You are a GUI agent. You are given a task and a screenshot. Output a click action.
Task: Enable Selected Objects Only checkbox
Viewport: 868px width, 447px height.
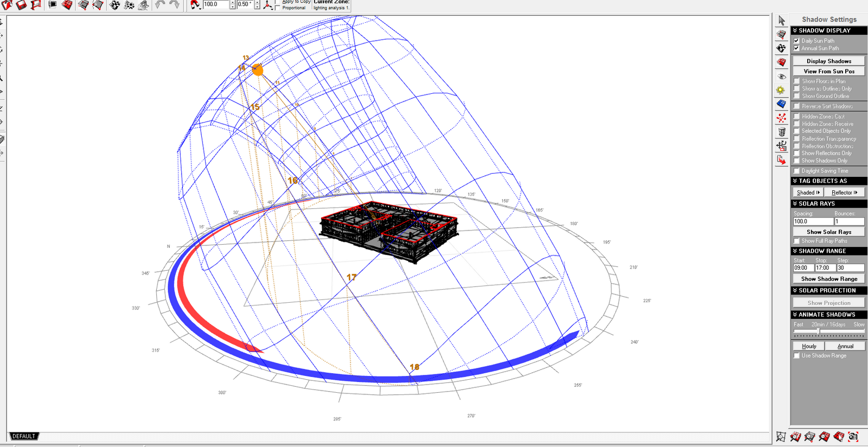coord(796,131)
